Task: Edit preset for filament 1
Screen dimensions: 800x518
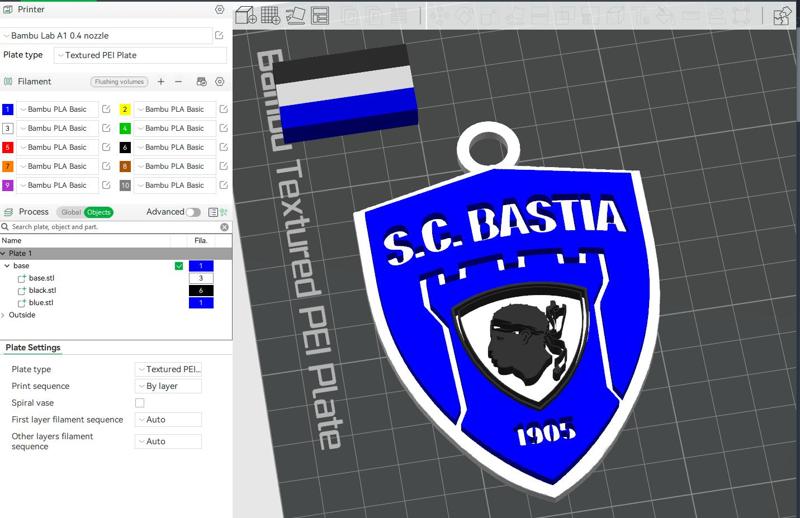Action: pos(106,109)
